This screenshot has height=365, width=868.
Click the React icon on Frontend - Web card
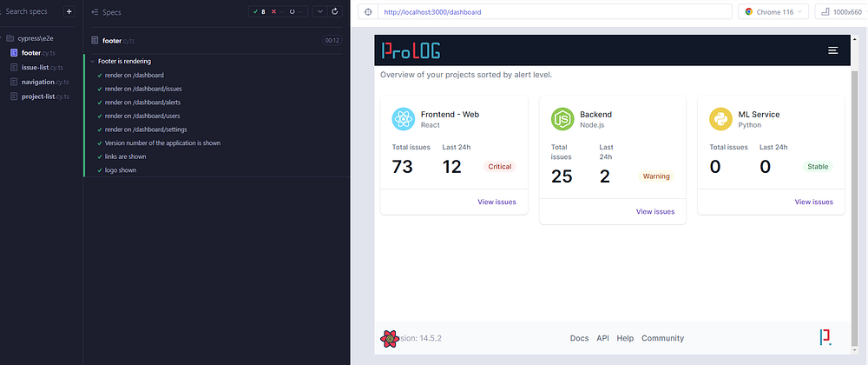pos(404,119)
